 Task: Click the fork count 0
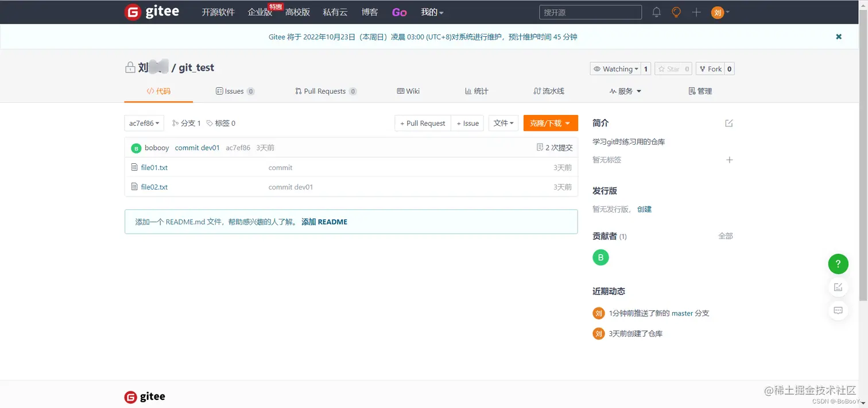[x=730, y=69]
